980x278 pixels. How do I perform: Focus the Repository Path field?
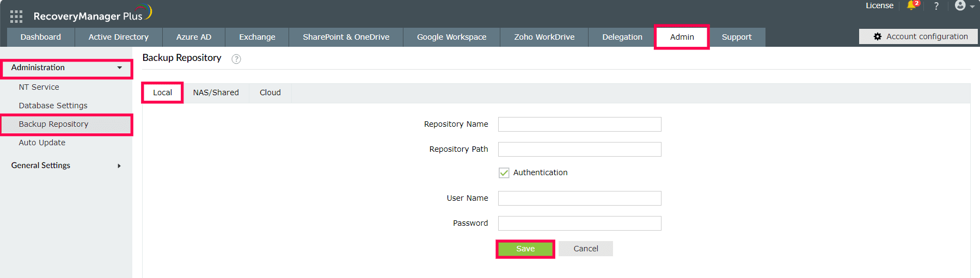(580, 149)
